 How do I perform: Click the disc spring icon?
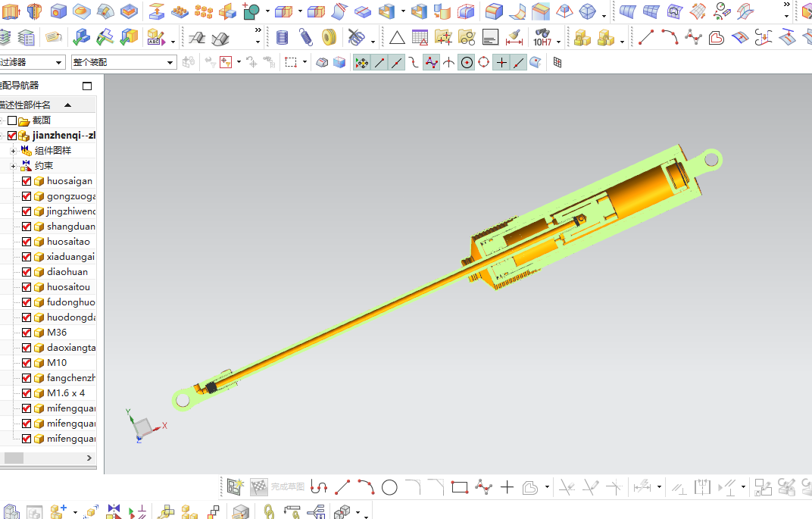pos(329,37)
